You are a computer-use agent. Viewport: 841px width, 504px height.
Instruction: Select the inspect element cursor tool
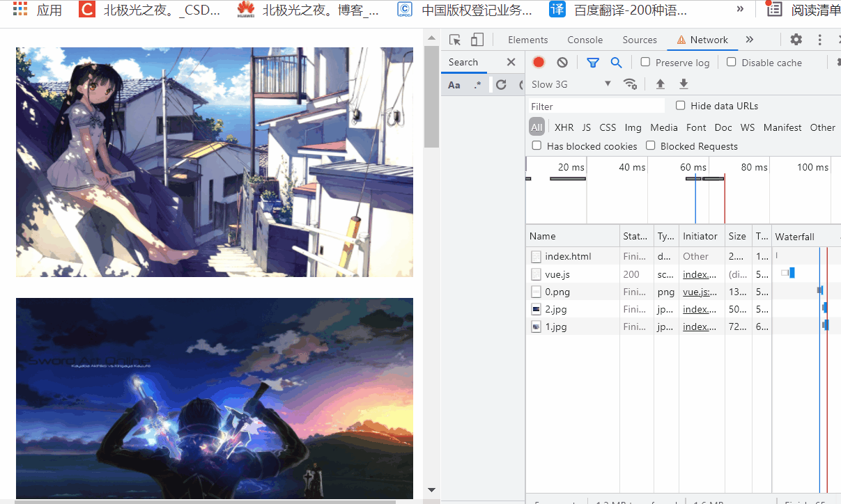coord(455,39)
